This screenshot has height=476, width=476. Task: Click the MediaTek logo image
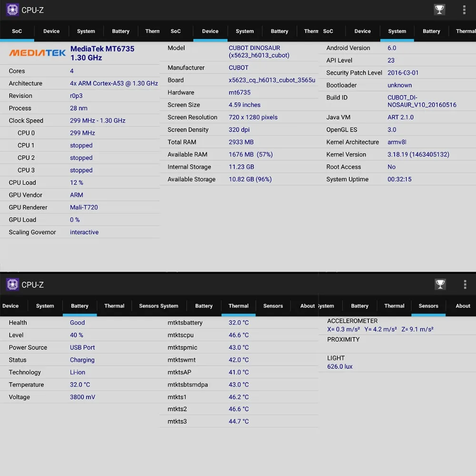37,53
